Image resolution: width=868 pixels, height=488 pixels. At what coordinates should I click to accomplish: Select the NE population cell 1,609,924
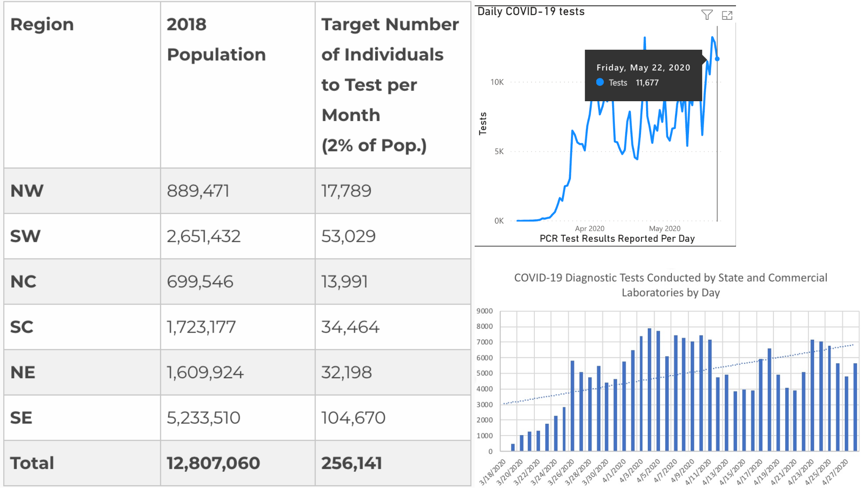205,372
